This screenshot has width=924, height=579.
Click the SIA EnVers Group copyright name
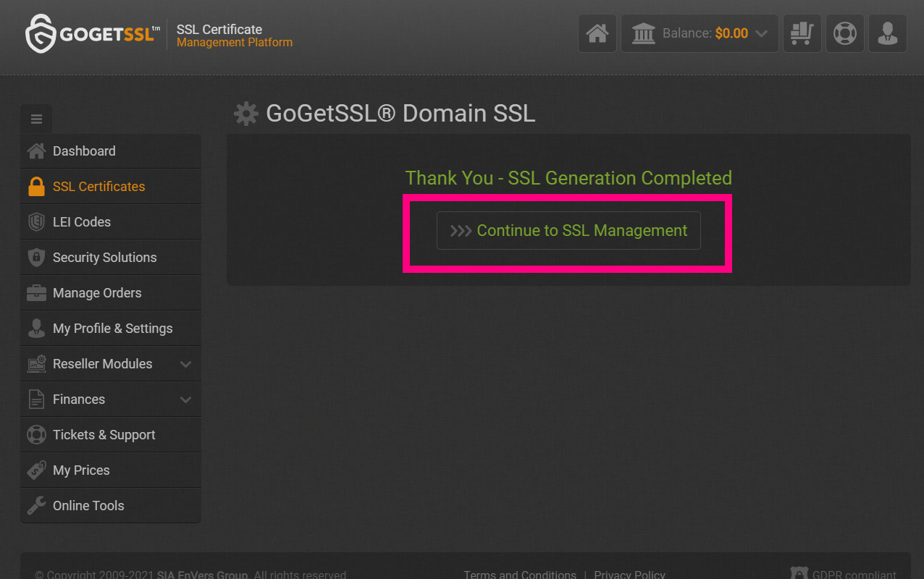202,575
